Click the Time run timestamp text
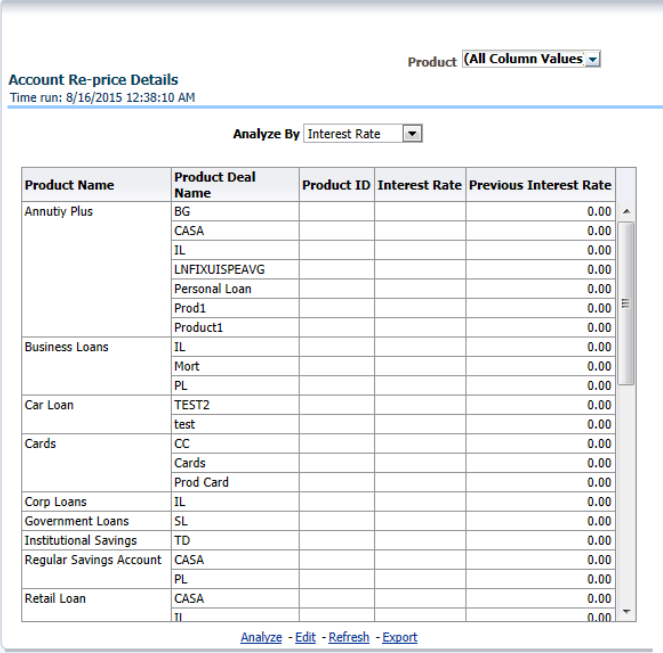 tap(102, 97)
